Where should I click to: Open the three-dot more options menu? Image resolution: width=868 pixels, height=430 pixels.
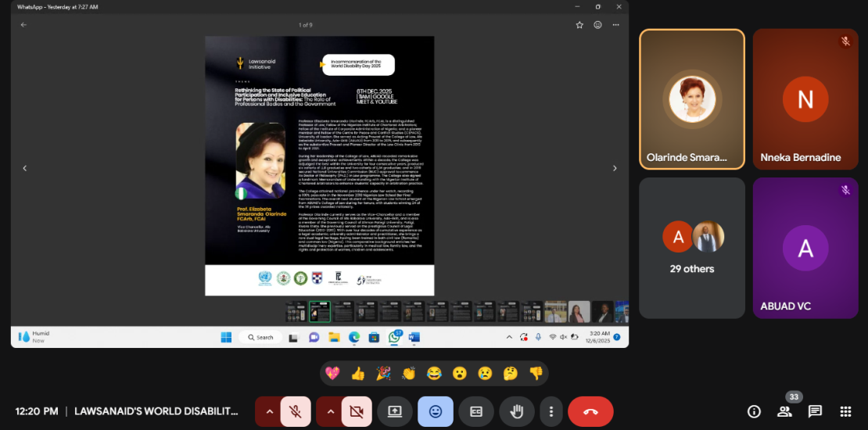(x=551, y=411)
